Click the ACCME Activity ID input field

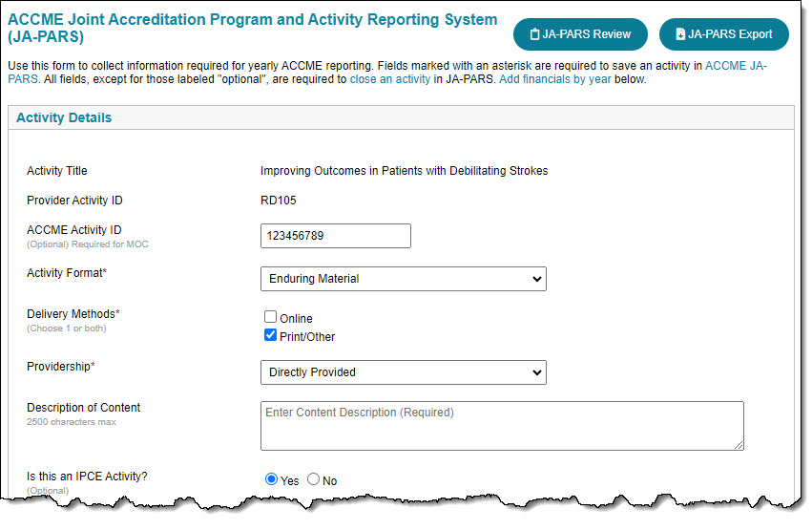336,236
